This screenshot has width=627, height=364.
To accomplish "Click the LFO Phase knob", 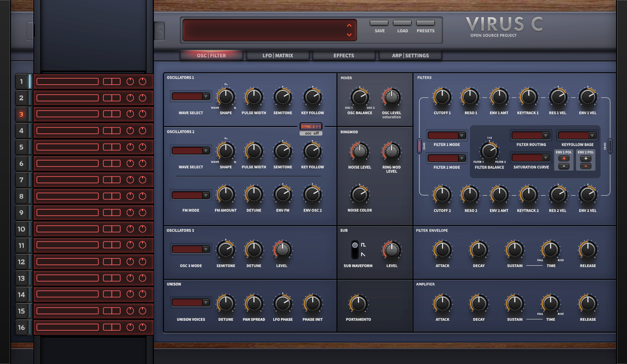I will [x=283, y=303].
